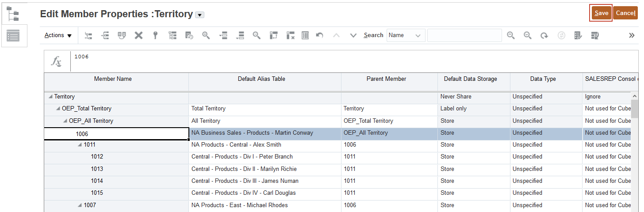
Task: Click the search down magnifier icon
Action: tap(528, 35)
